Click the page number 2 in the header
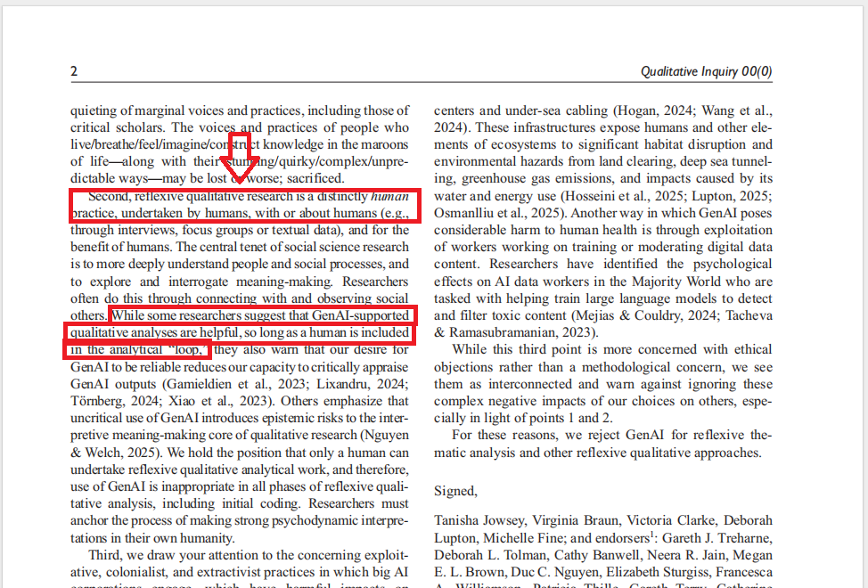 [x=74, y=71]
